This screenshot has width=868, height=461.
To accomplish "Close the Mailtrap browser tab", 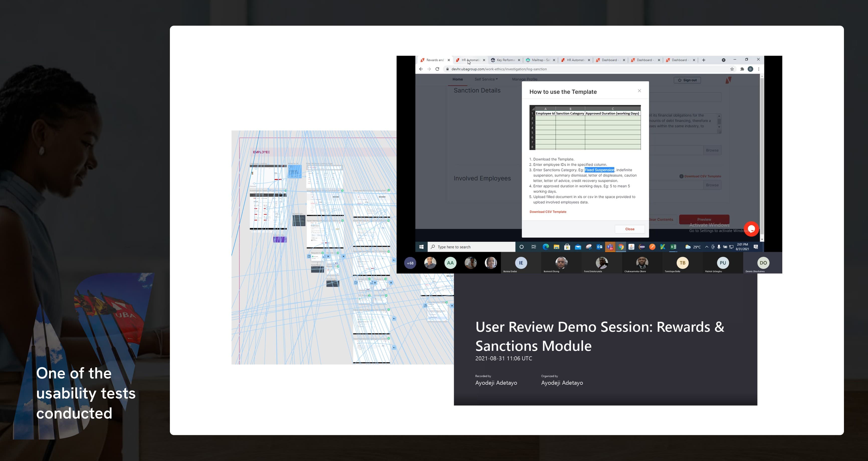I will [554, 60].
